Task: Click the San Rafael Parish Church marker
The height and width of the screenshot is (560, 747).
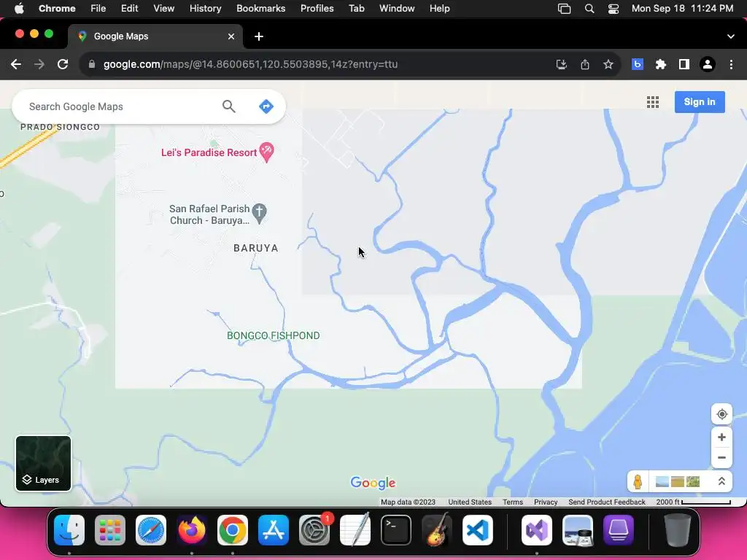Action: click(x=259, y=214)
